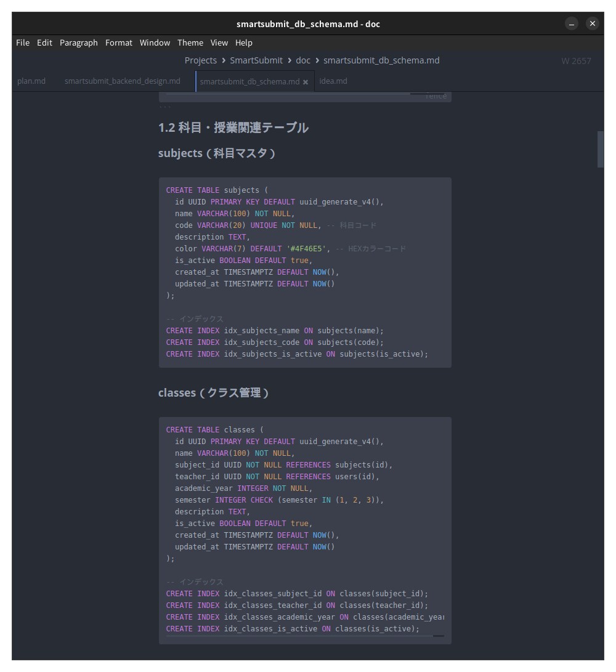Click the code VARCHAR(20) UNIQUE line
Screen dimensions: 616x672
(275, 225)
